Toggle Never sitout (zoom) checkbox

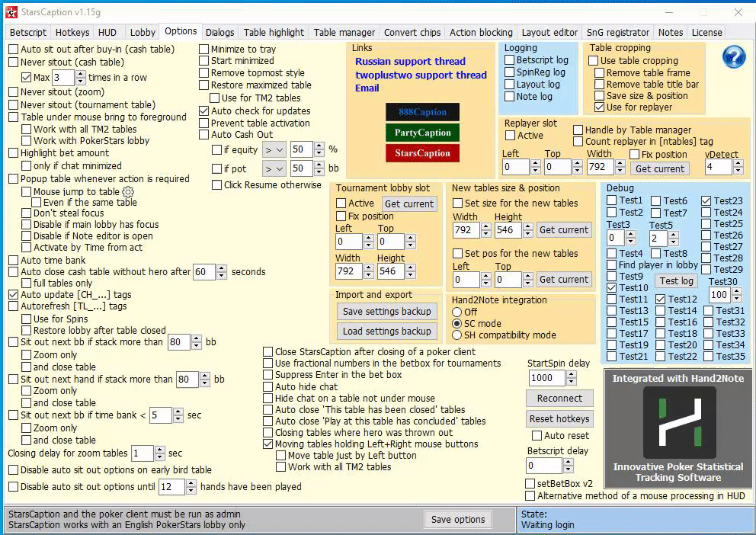coord(14,92)
